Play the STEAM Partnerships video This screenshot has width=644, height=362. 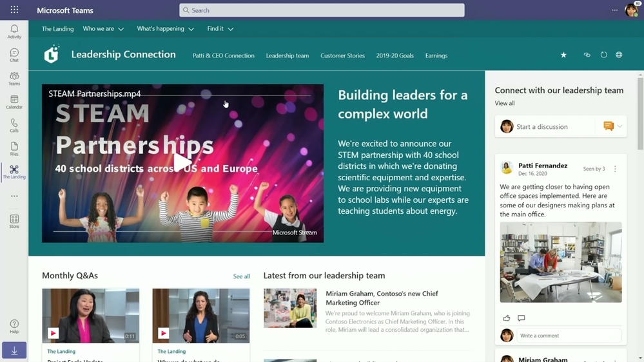click(x=182, y=163)
